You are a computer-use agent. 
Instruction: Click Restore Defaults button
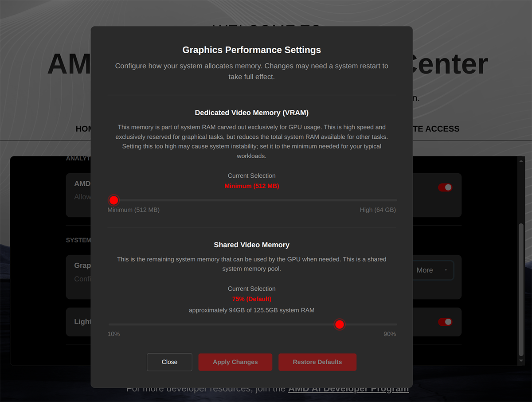click(x=317, y=362)
